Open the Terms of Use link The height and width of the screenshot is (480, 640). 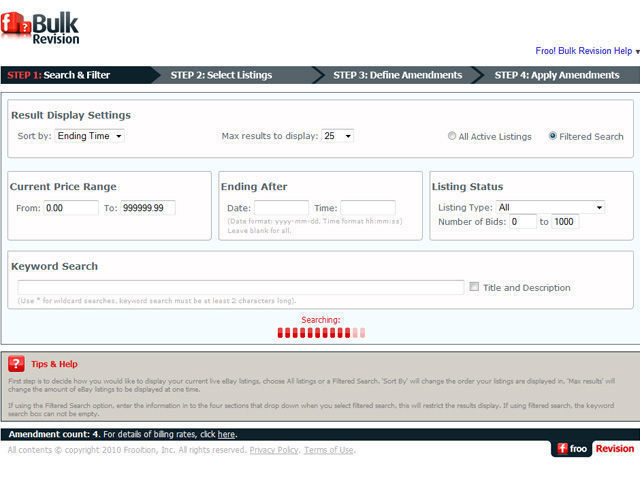(x=329, y=450)
